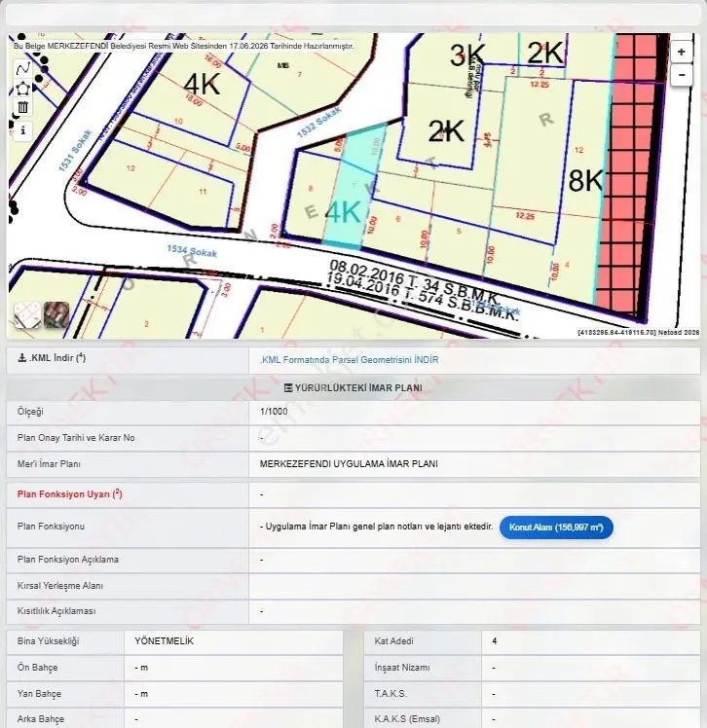
Task: Click the 'Konut Alanı (156,997 m²)' badge
Action: tap(556, 528)
